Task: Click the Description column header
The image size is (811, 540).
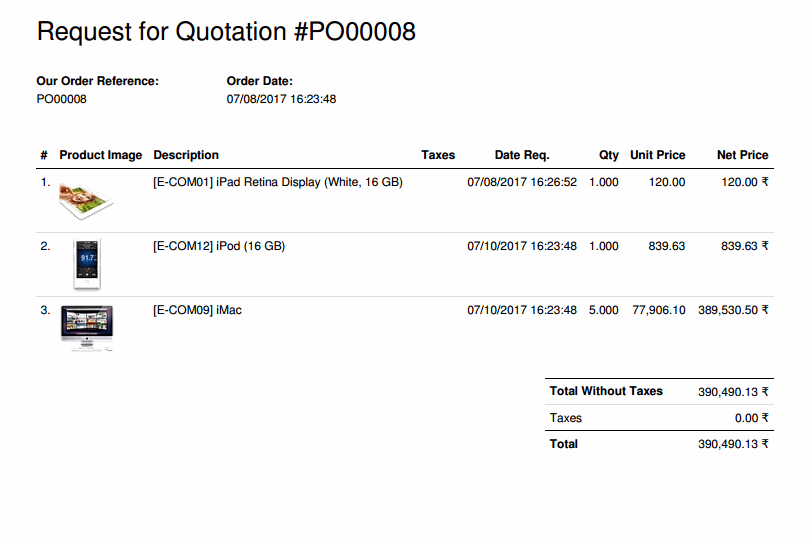Action: point(186,155)
